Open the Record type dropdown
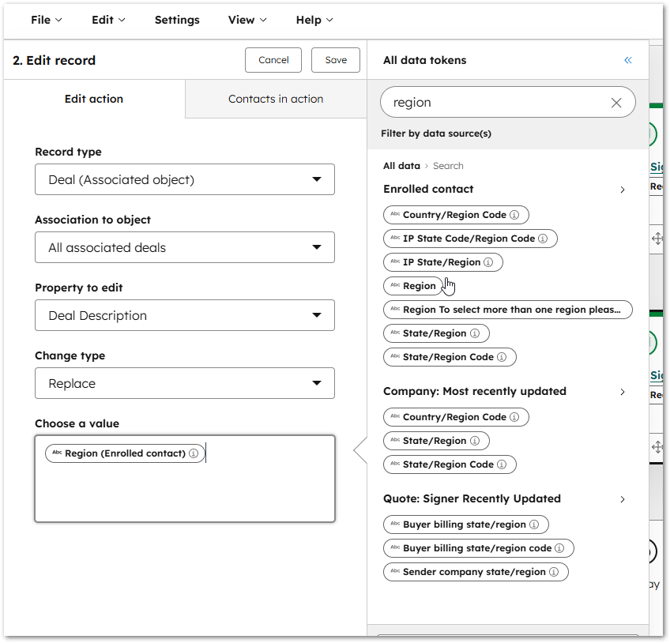The height and width of the screenshot is (643, 670). [x=185, y=179]
